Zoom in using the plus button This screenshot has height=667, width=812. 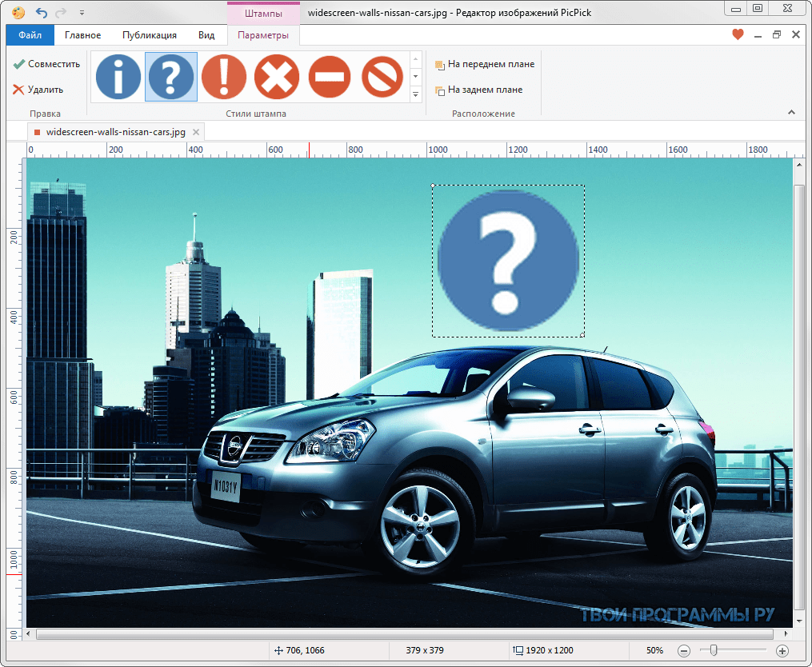click(x=782, y=651)
